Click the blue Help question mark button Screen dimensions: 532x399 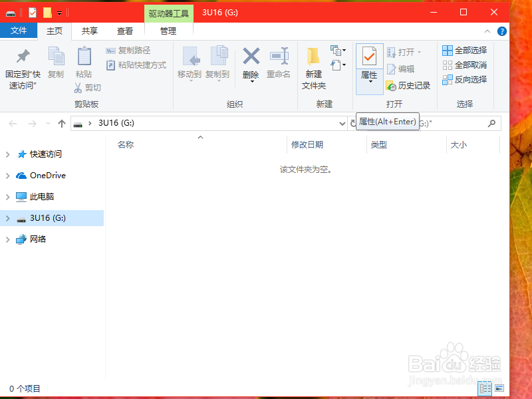point(501,31)
